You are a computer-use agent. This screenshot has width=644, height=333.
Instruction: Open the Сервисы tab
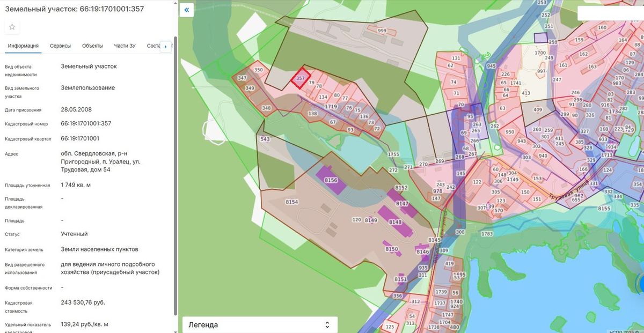point(60,46)
